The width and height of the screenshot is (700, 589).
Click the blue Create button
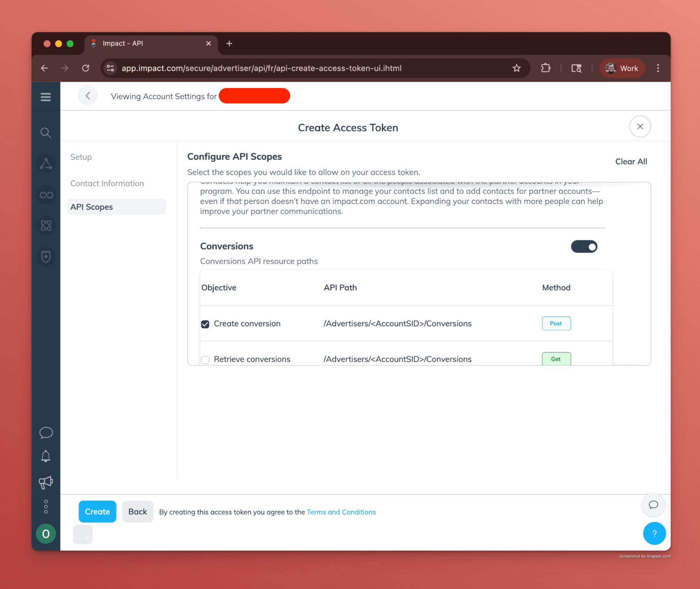97,511
